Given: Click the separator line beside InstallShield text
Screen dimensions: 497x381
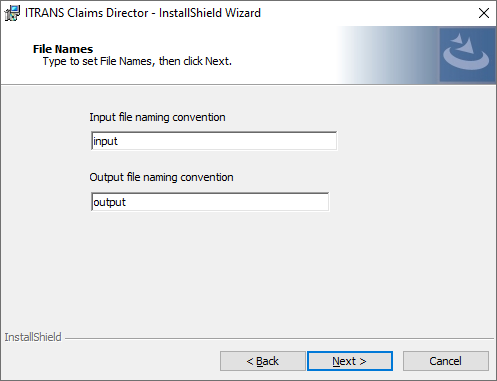Looking at the screenshot, I should 279,339.
